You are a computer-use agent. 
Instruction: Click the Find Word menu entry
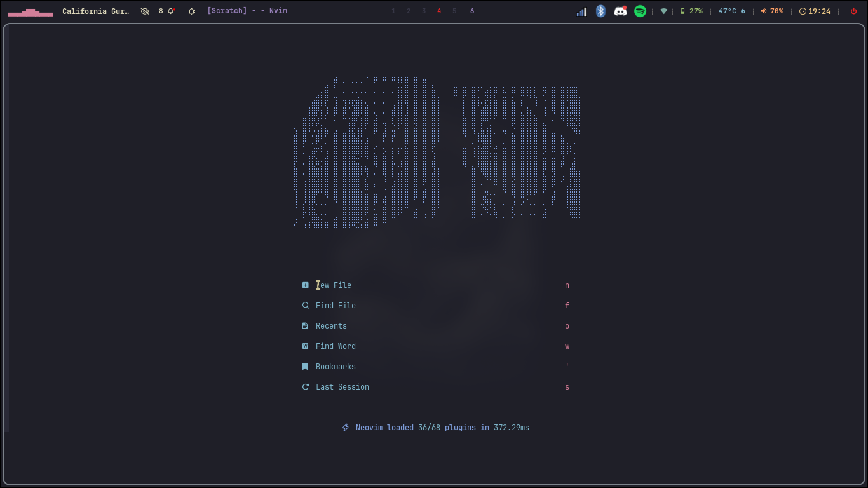[336, 346]
